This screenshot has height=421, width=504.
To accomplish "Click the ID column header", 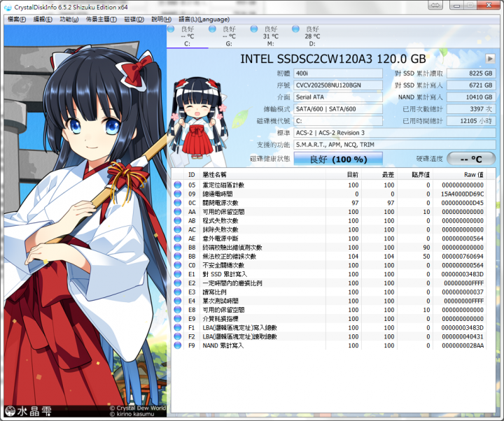I will (192, 174).
